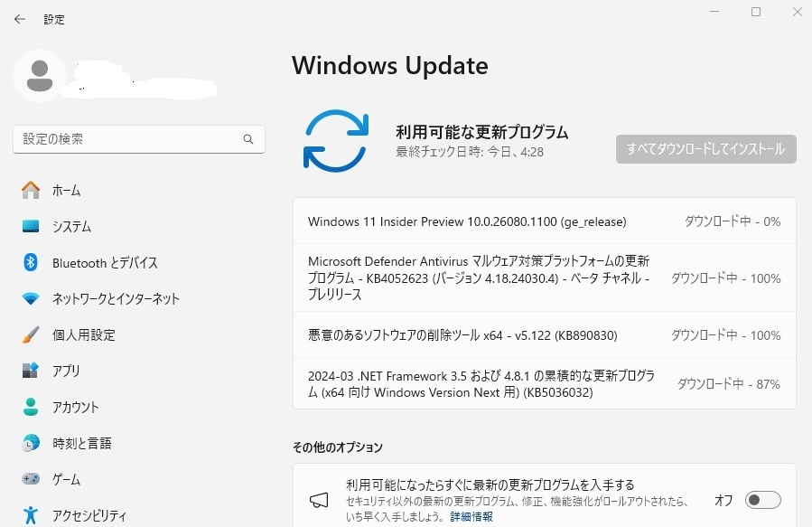Click the Personalization paintbrush icon
The image size is (812, 527).
pos(31,334)
